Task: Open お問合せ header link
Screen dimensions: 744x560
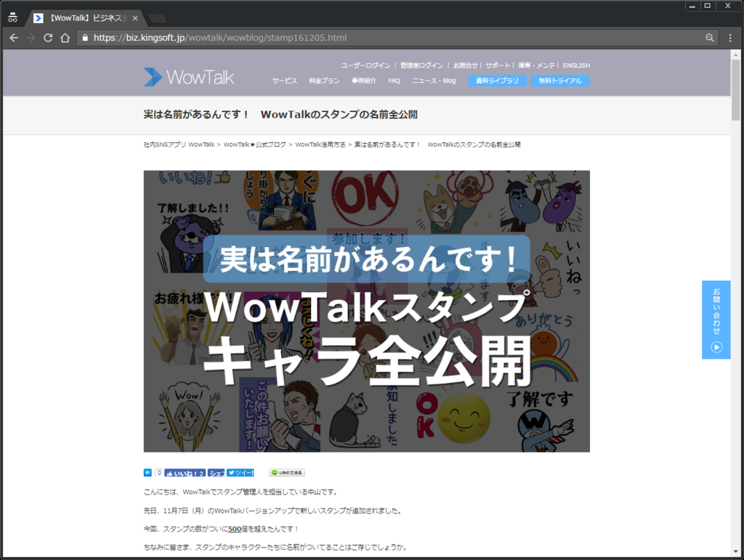Action: tap(465, 65)
